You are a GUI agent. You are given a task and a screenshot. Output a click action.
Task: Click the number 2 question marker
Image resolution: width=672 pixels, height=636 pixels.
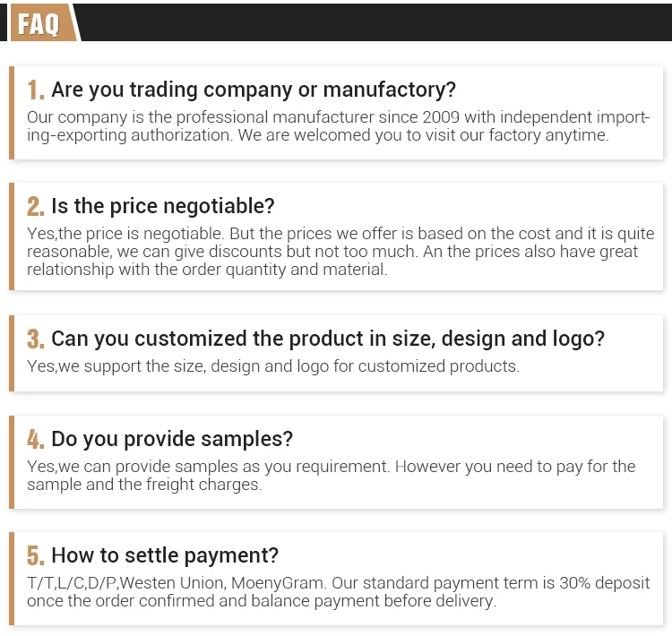36,207
